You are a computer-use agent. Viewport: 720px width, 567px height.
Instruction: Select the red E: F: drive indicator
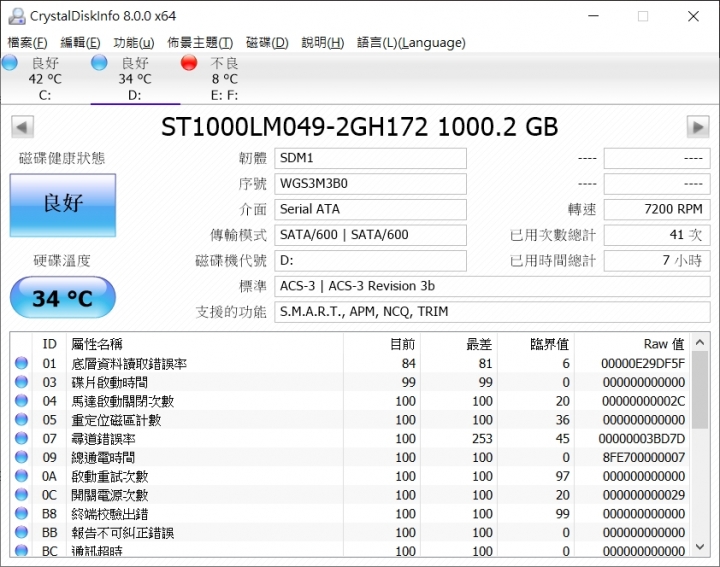pyautogui.click(x=225, y=78)
